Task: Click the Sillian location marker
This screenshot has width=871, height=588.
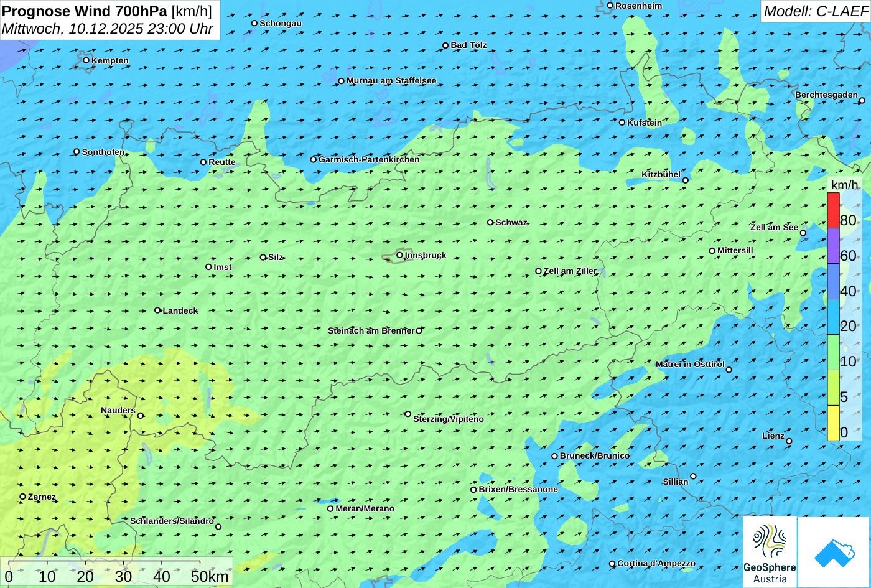Action: (x=693, y=476)
